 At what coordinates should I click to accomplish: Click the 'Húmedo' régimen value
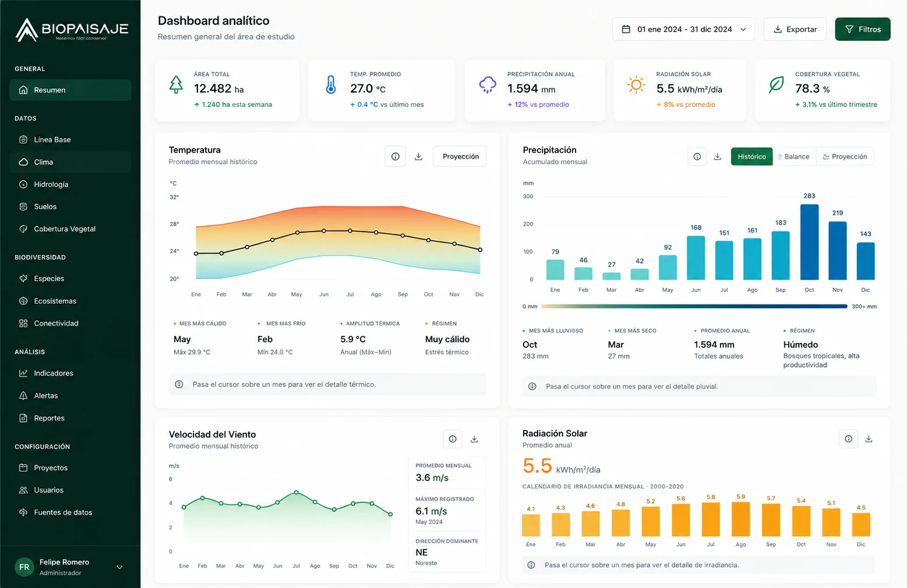[800, 345]
